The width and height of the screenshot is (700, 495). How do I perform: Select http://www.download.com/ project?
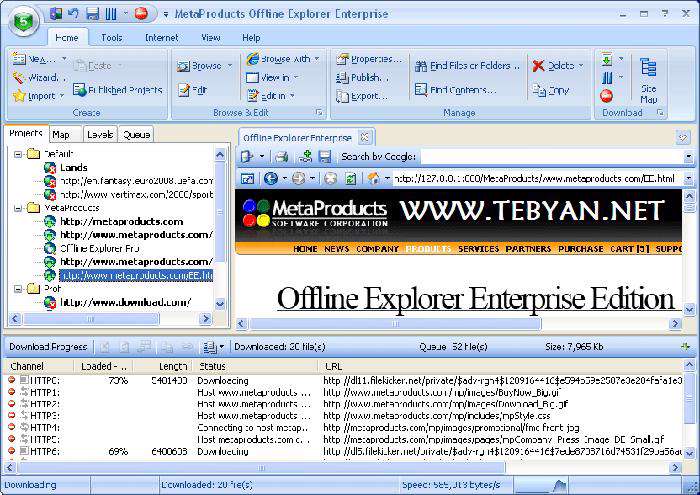click(x=125, y=303)
